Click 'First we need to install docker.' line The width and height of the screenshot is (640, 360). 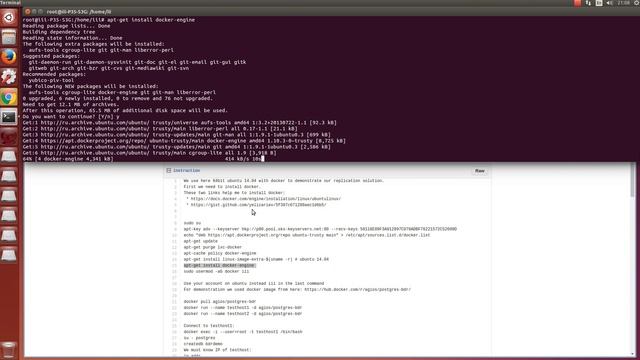(x=222, y=187)
